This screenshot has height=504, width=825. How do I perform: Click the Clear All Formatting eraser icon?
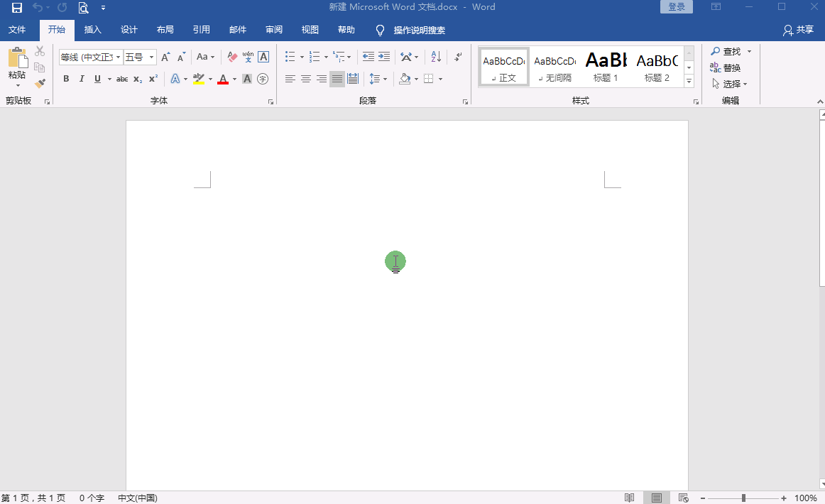click(x=232, y=57)
